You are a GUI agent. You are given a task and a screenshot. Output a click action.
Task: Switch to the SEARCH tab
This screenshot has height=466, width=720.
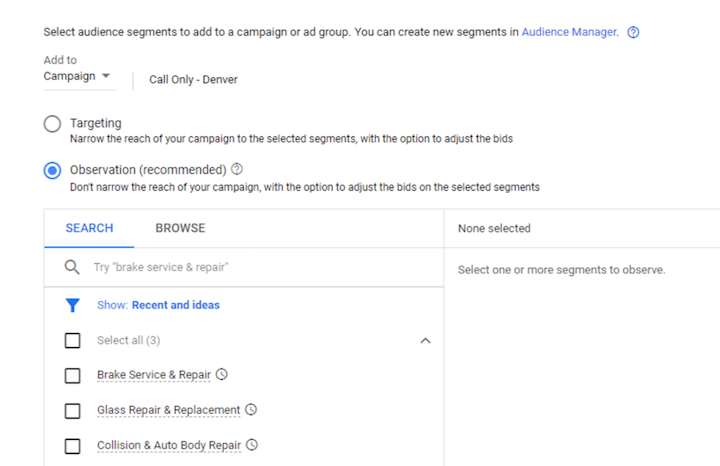(x=90, y=228)
